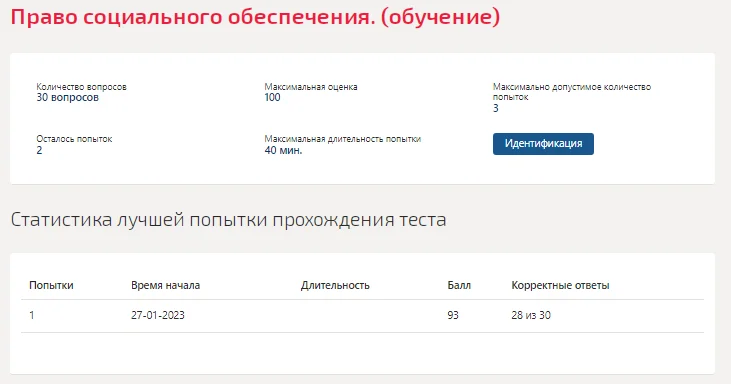Click the Корректные ответы column header
This screenshot has height=384, width=731.
[x=560, y=285]
